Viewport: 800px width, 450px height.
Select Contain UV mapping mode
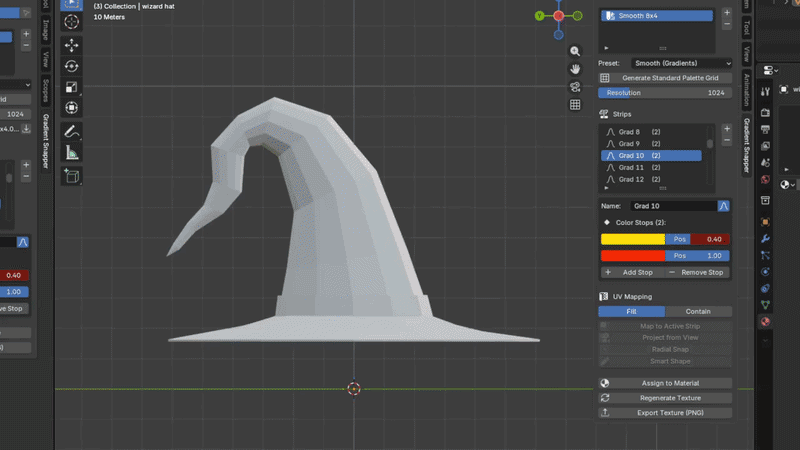[698, 311]
